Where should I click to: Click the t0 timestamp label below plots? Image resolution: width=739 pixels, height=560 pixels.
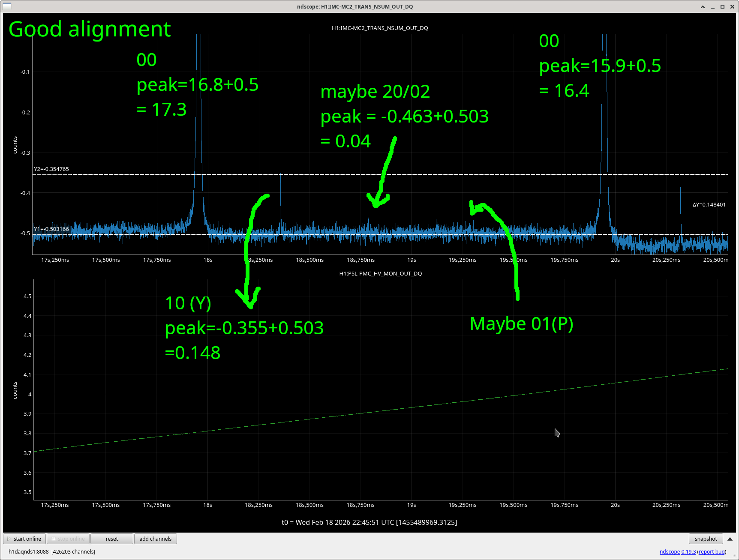[x=369, y=522]
